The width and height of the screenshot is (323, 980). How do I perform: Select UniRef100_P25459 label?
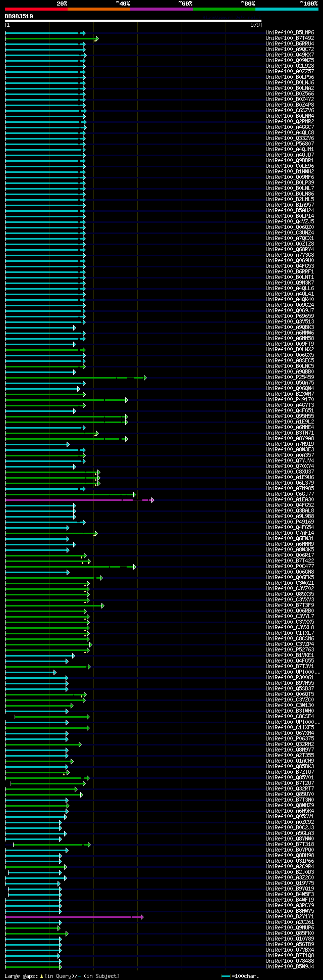[x=290, y=378]
